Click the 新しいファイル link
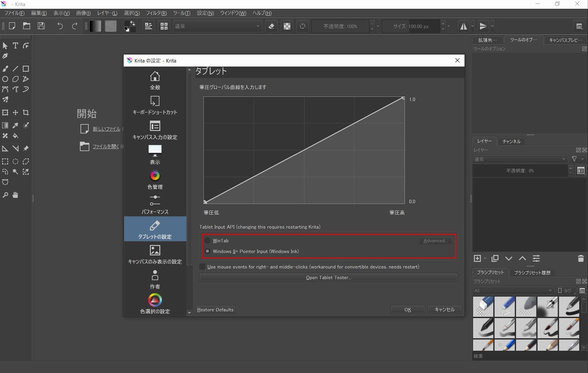The height and width of the screenshot is (373, 588). click(x=106, y=129)
